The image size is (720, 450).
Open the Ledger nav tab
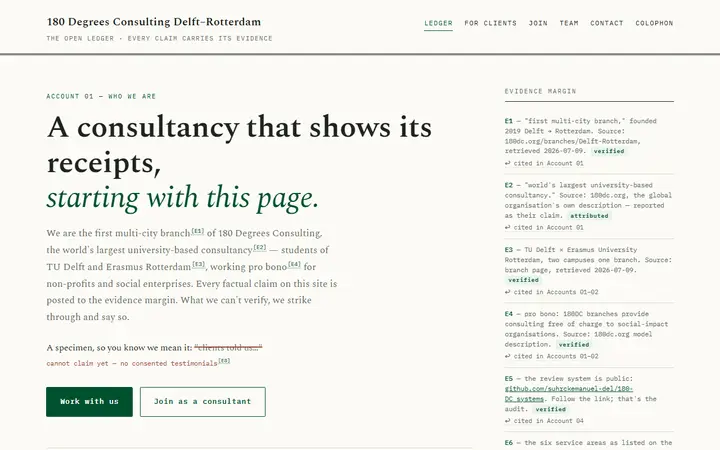[x=438, y=23]
